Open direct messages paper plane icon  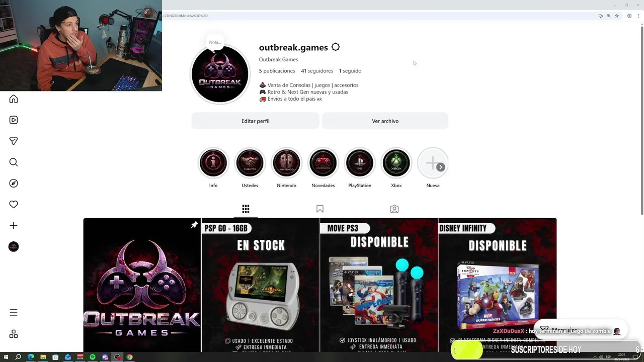pos(14,141)
